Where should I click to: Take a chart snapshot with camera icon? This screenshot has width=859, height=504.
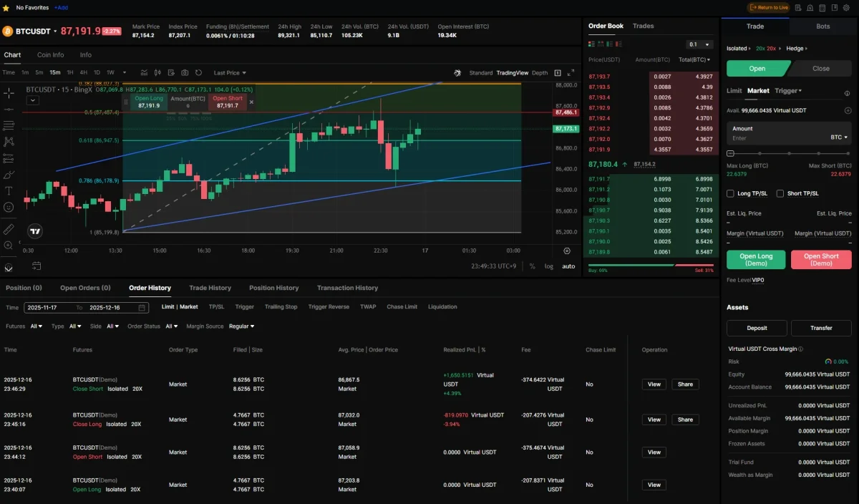coord(185,72)
